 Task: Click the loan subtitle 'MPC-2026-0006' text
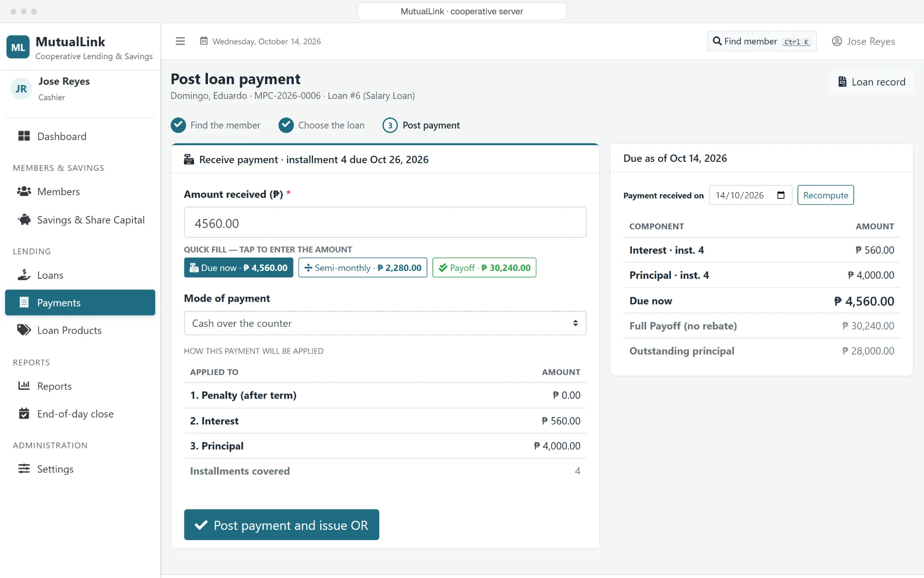coord(287,96)
